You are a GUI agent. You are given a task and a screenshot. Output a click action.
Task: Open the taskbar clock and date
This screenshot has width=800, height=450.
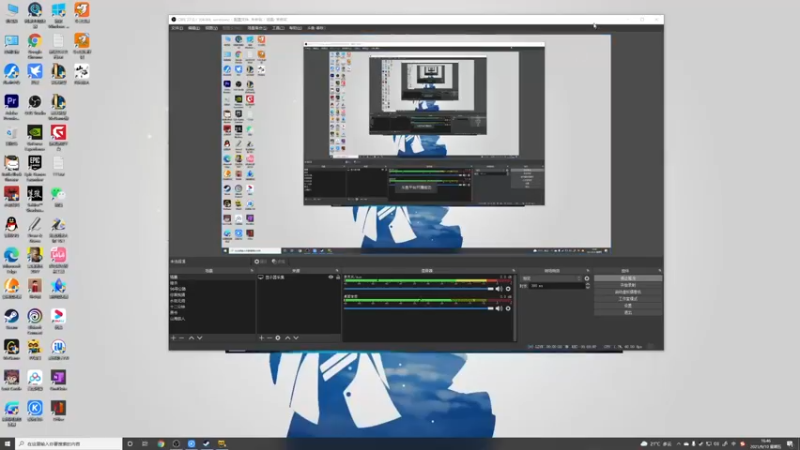point(767,444)
